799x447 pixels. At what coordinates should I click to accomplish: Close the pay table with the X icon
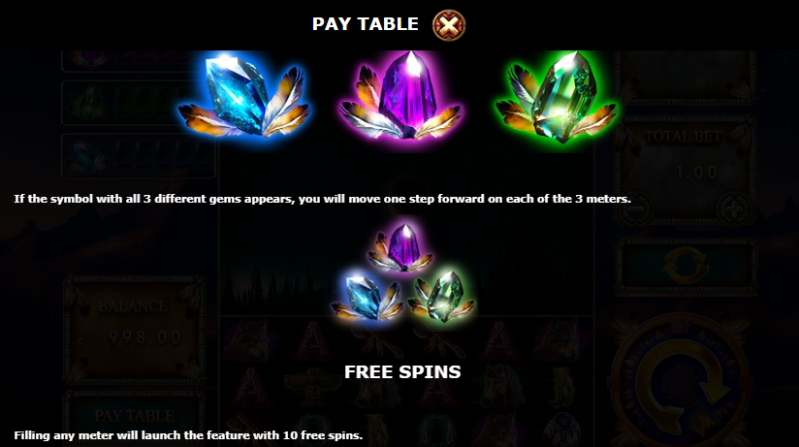448,25
